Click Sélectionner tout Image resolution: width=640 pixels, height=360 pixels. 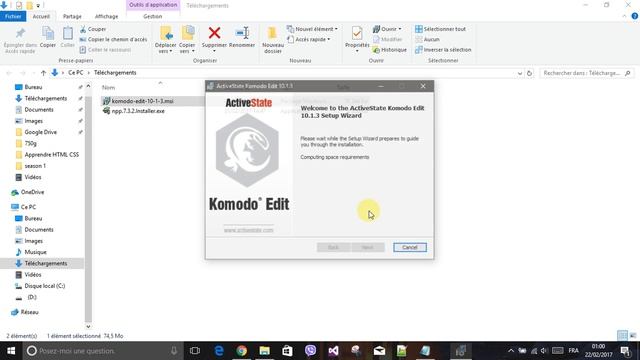440,29
